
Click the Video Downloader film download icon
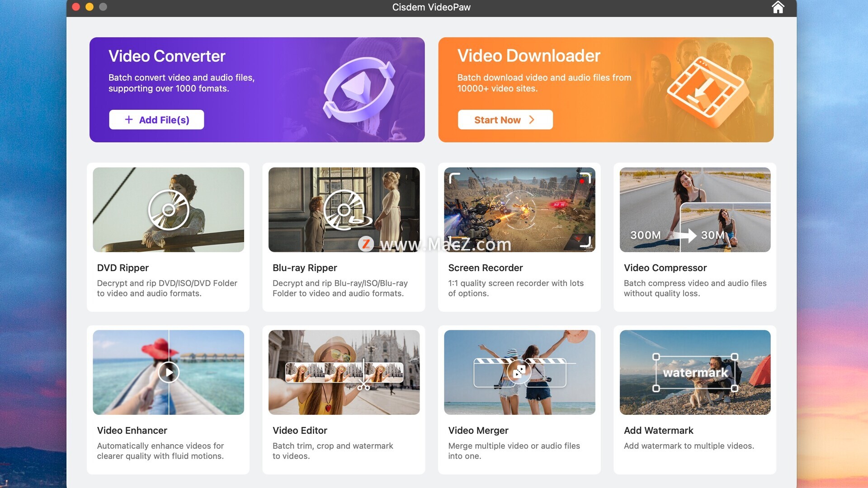(x=705, y=89)
